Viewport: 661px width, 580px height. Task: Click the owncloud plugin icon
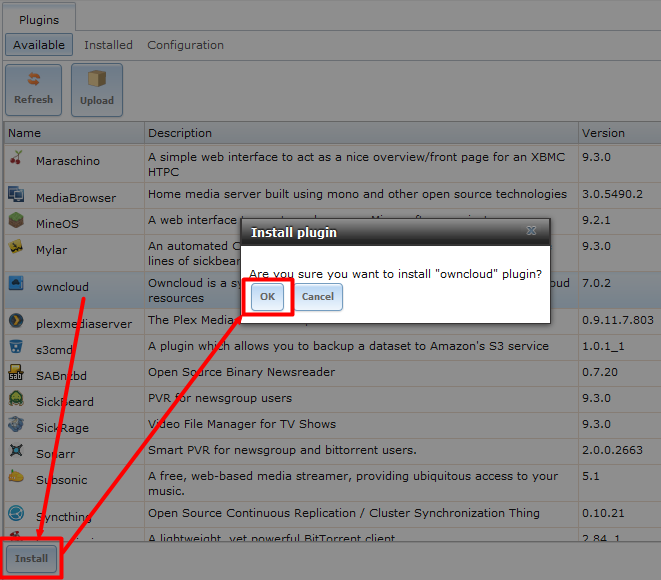coord(16,283)
